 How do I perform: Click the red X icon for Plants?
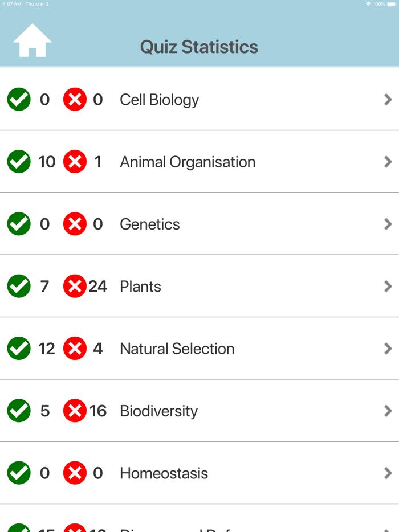click(75, 286)
